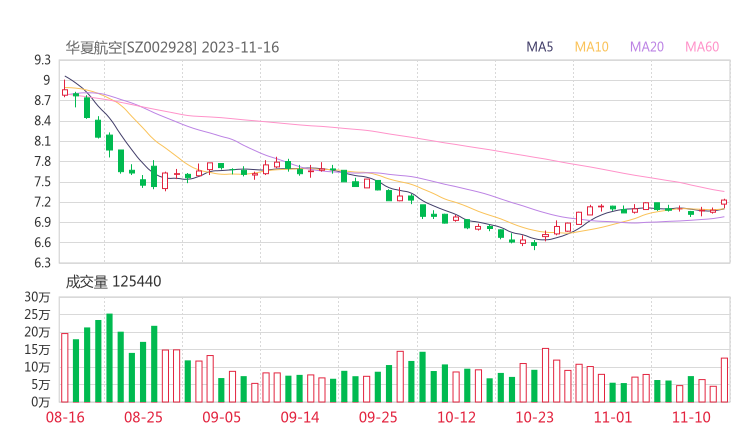Click the 8.1 price axis label

click(42, 141)
